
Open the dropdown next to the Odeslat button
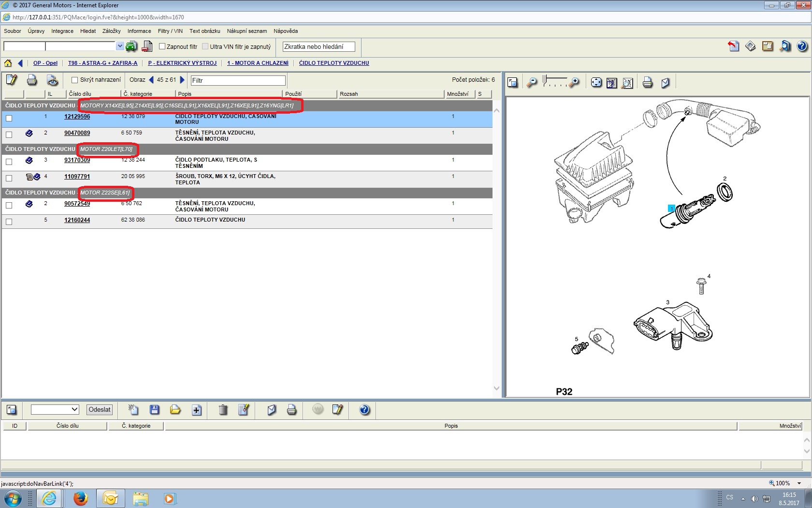pyautogui.click(x=55, y=409)
